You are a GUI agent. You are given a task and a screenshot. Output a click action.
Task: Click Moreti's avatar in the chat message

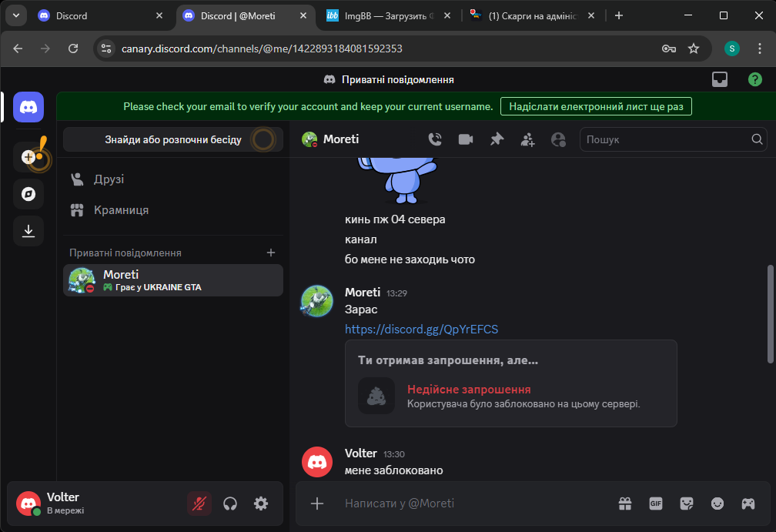[x=317, y=300]
